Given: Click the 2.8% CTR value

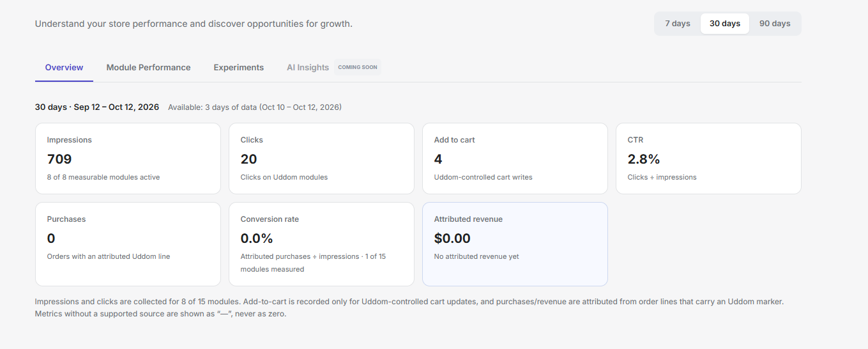Looking at the screenshot, I should tap(644, 159).
